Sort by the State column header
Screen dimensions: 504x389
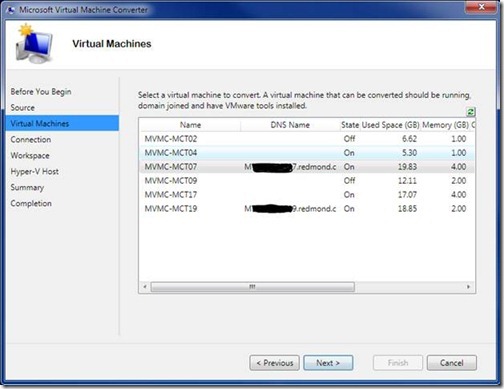coord(350,125)
